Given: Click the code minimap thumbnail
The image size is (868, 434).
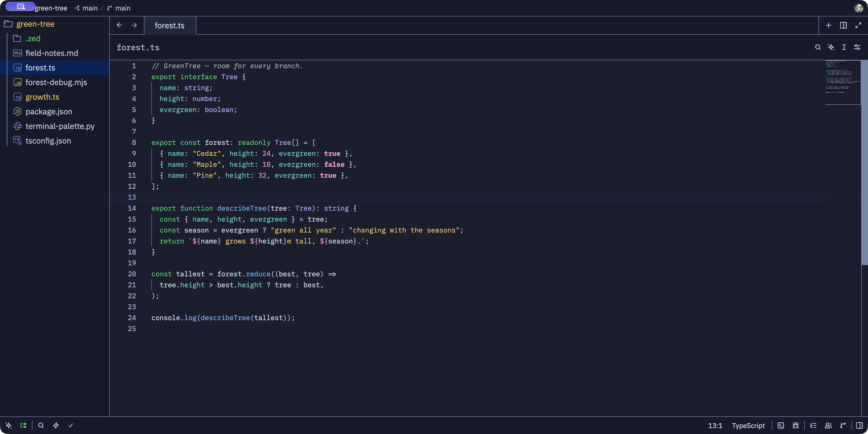Looking at the screenshot, I should pos(843,83).
